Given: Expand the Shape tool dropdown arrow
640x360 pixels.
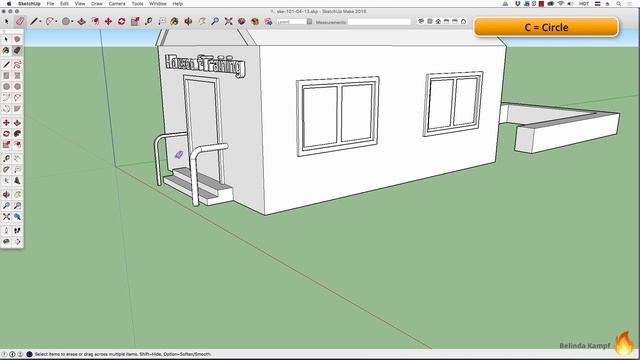Looking at the screenshot, I should pos(72,22).
